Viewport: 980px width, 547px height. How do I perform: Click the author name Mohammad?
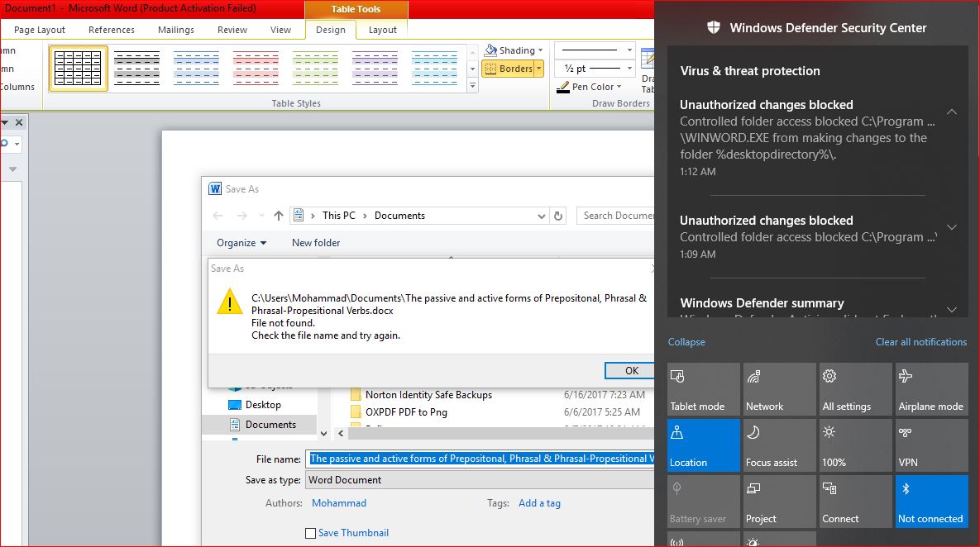pyautogui.click(x=339, y=503)
